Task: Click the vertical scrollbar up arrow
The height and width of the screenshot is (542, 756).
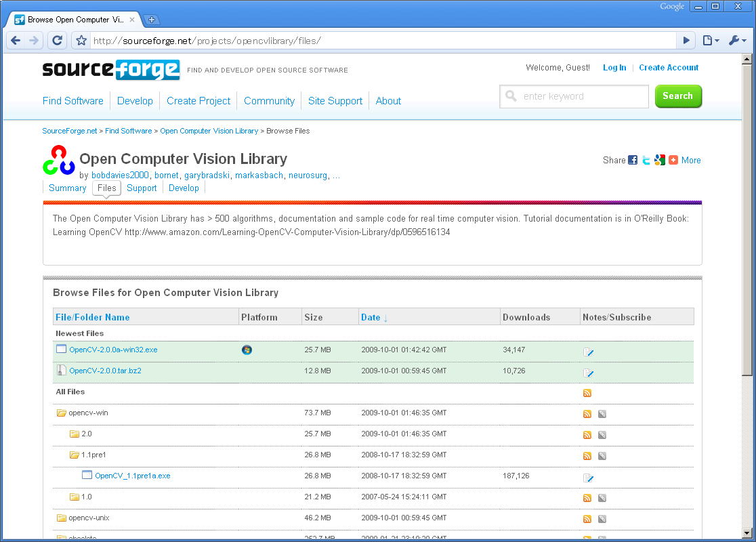Action: [747, 60]
